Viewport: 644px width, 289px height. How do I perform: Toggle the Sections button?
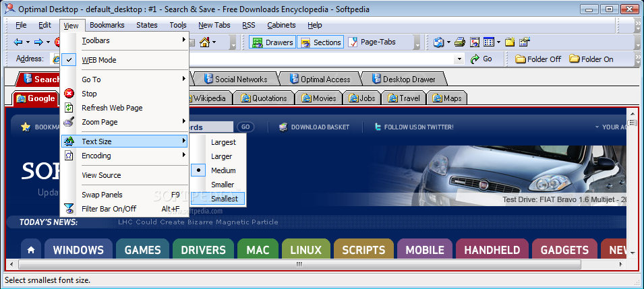click(x=321, y=42)
